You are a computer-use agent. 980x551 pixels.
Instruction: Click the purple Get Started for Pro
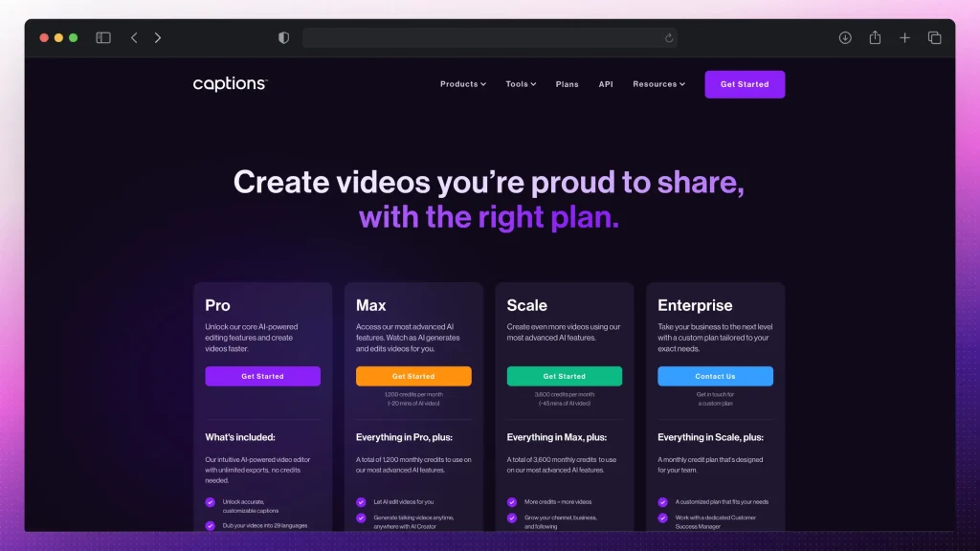[262, 376]
